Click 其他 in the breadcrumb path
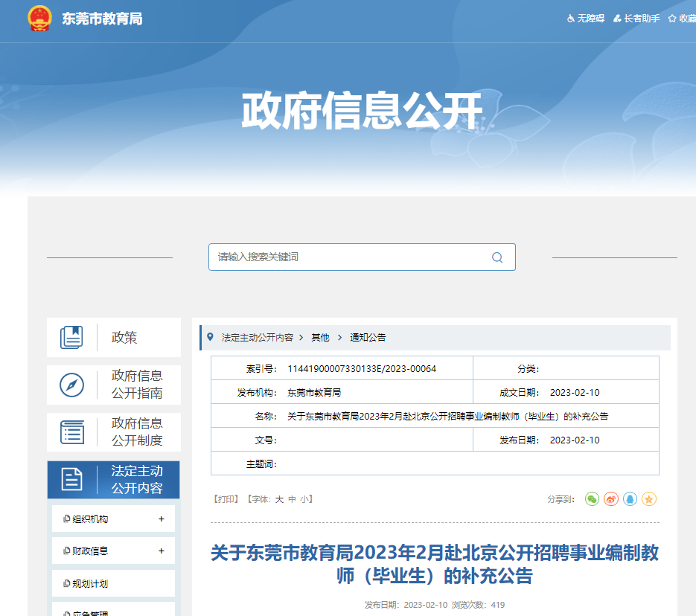Screen dimensions: 696x616 [320, 337]
